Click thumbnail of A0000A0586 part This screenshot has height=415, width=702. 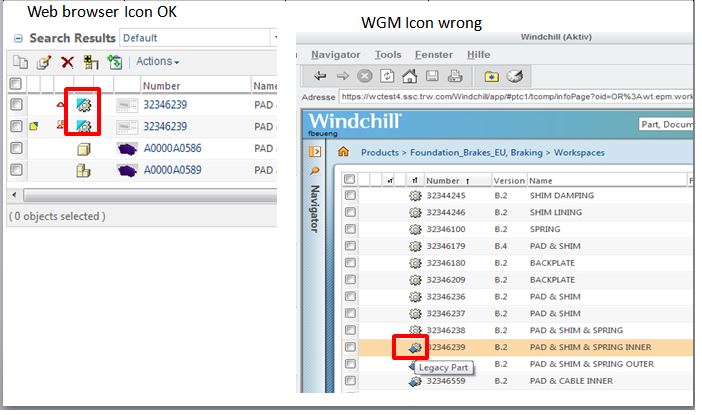(127, 149)
